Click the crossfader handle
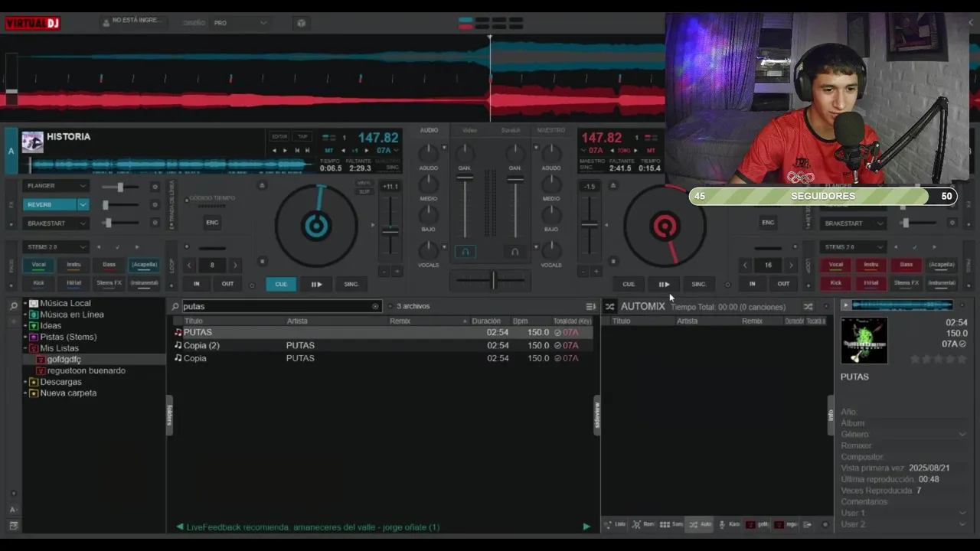This screenshot has height=551, width=980. pyautogui.click(x=492, y=280)
